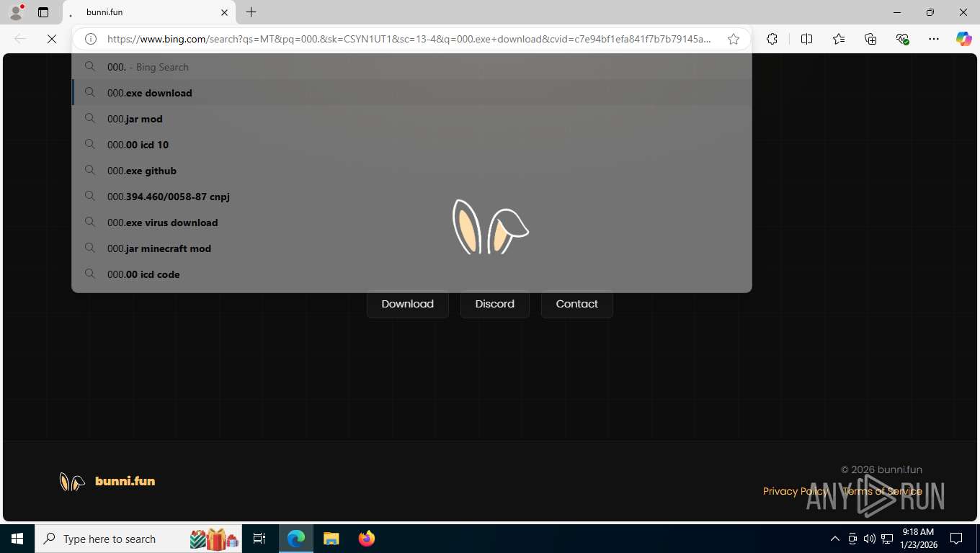The image size is (980, 553).
Task: Open Task View on taskbar
Action: [259, 539]
